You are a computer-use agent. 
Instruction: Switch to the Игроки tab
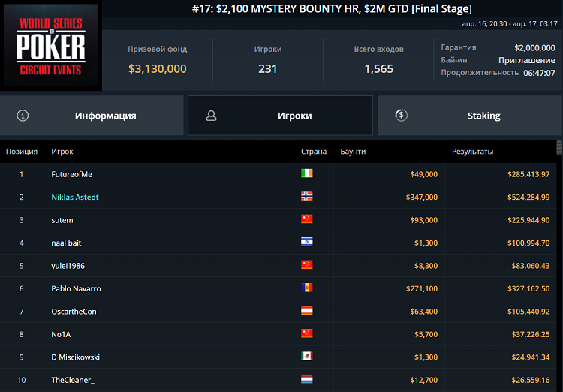click(280, 116)
